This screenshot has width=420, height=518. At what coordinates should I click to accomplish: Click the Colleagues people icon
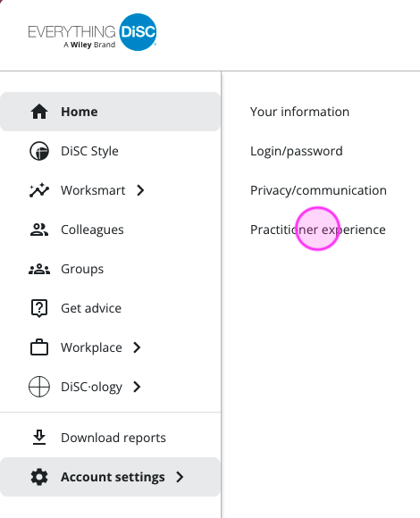click(x=39, y=230)
